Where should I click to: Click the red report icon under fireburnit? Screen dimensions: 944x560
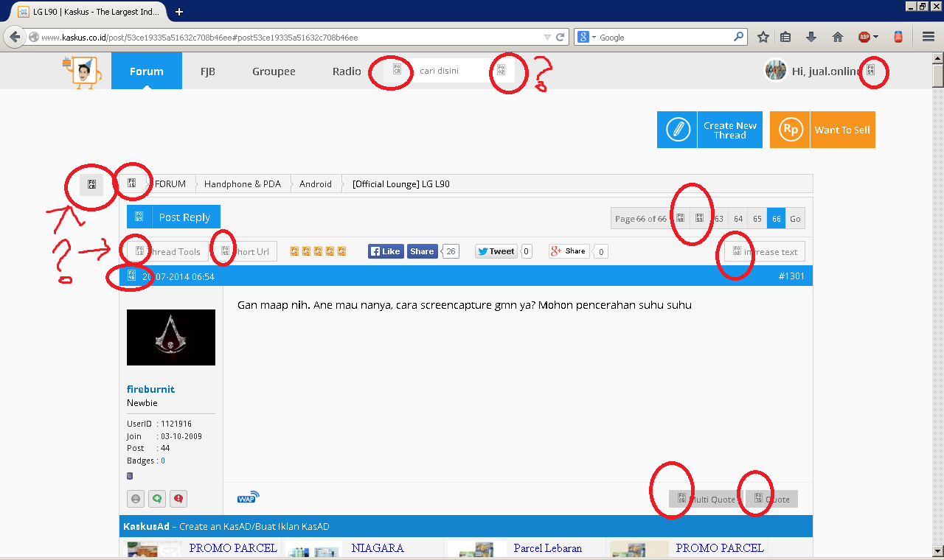pos(178,499)
